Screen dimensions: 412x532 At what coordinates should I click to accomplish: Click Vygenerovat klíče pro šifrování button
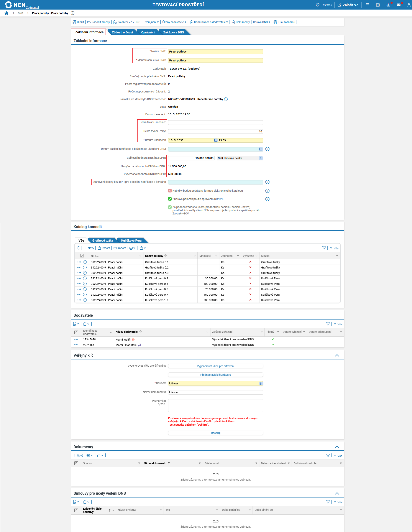[x=215, y=366]
